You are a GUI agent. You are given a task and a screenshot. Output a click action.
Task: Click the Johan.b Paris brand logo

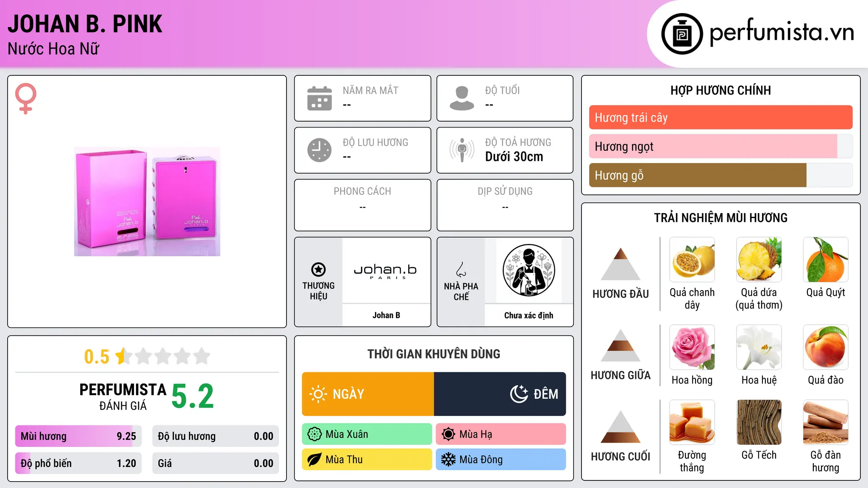385,271
